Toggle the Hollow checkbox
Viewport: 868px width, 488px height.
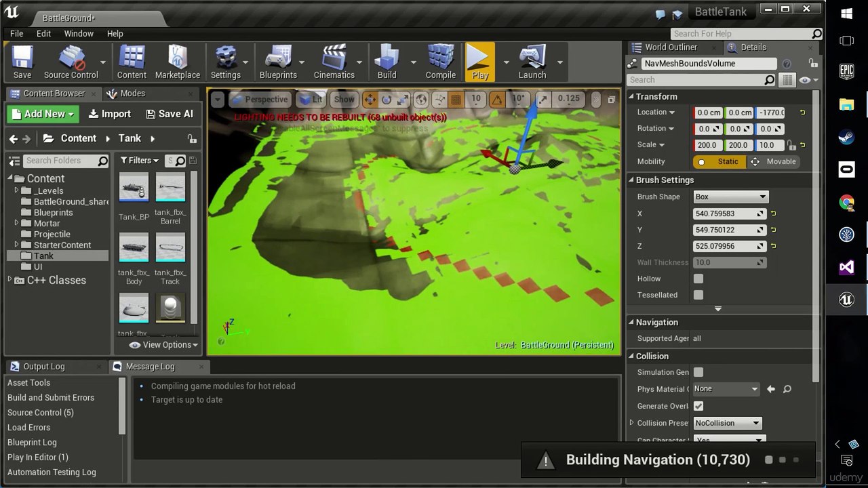tap(698, 279)
